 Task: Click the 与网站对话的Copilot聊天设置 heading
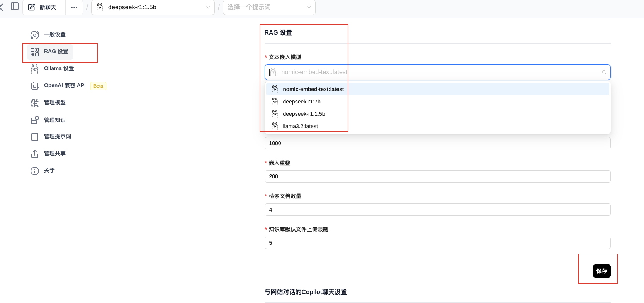pos(306,292)
